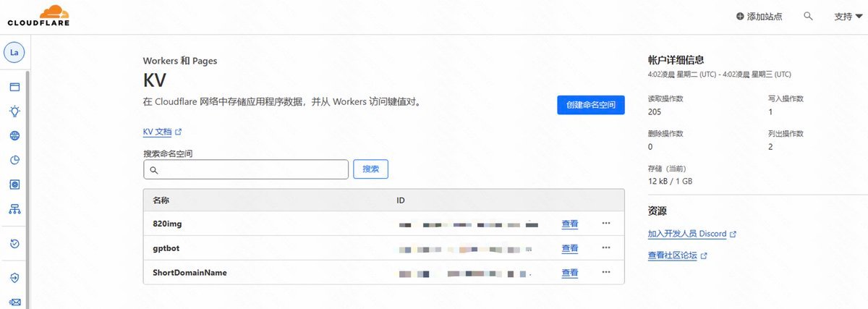This screenshot has height=309, width=868.
Task: Open the more options menu for gptbot
Action: [606, 247]
